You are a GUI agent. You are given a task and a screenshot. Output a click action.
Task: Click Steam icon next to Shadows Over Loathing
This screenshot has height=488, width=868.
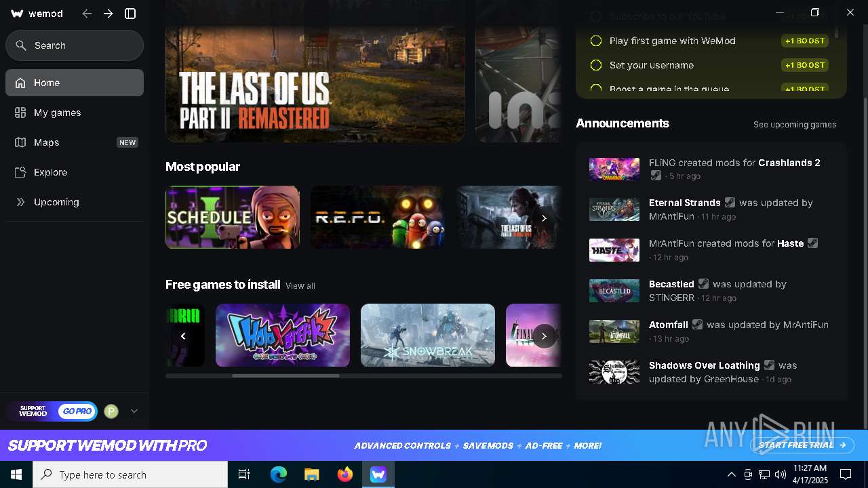[769, 365]
